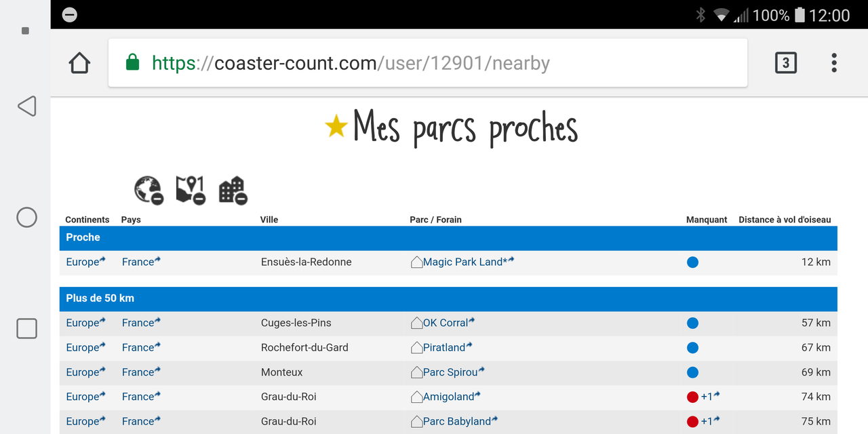This screenshot has height=434, width=868.
Task: Open the tab switcher showing 3
Action: coord(785,63)
